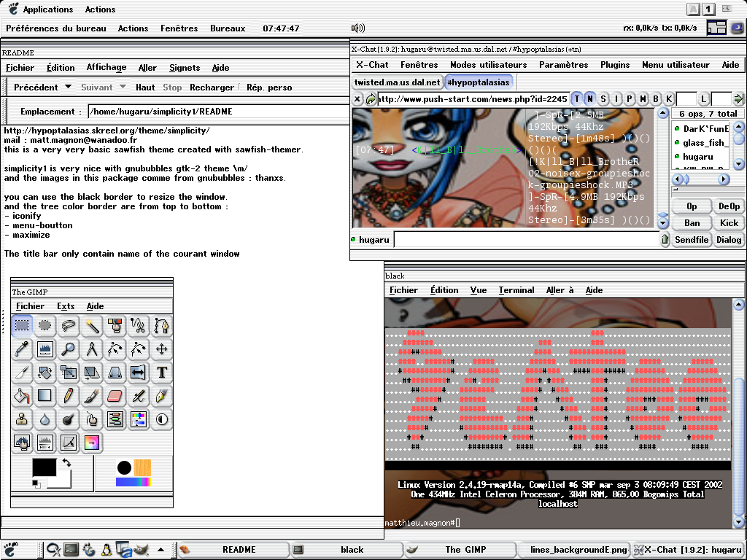Pick the Smudge finger tool
This screenshot has width=747, height=560.
91,419
